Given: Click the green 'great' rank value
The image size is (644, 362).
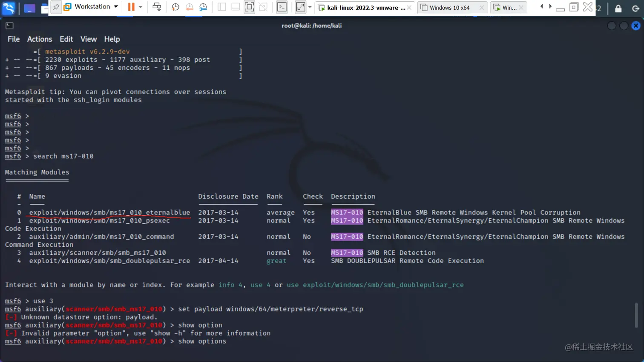Looking at the screenshot, I should point(276,261).
